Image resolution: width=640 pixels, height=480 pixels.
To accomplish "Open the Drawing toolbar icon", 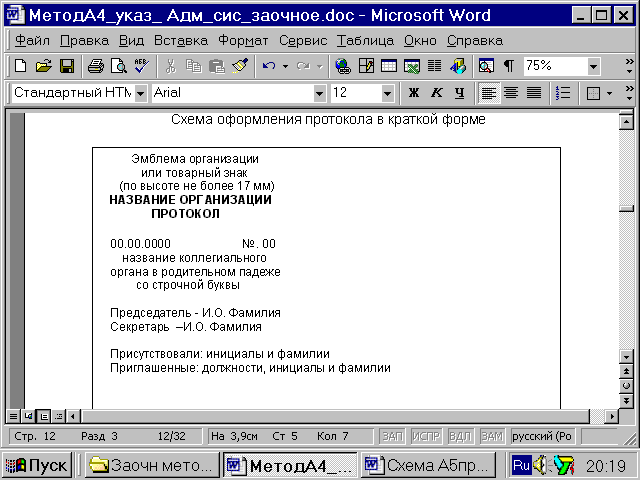I will (x=458, y=66).
